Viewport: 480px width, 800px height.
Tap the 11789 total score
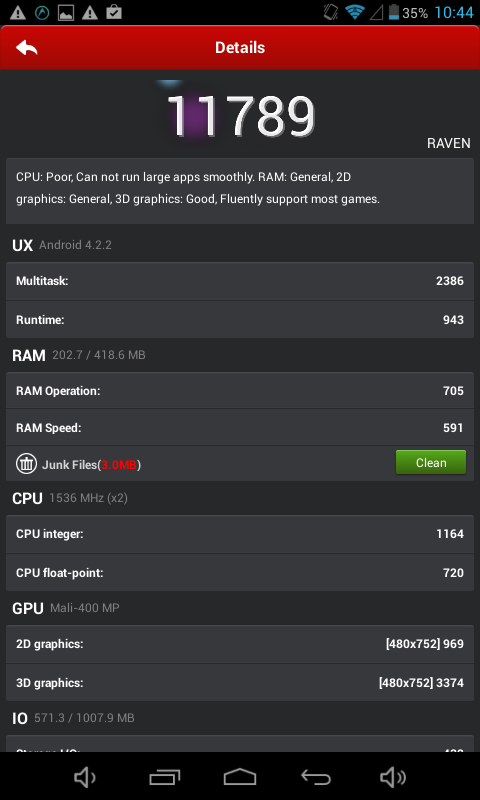[x=241, y=116]
